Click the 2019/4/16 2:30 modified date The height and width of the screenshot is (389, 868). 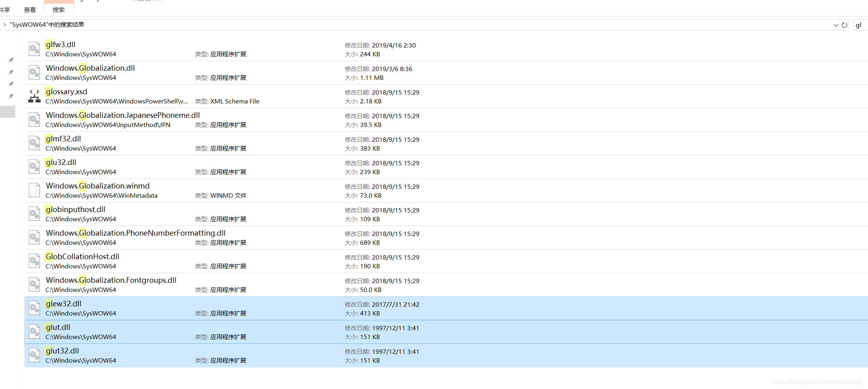click(394, 46)
